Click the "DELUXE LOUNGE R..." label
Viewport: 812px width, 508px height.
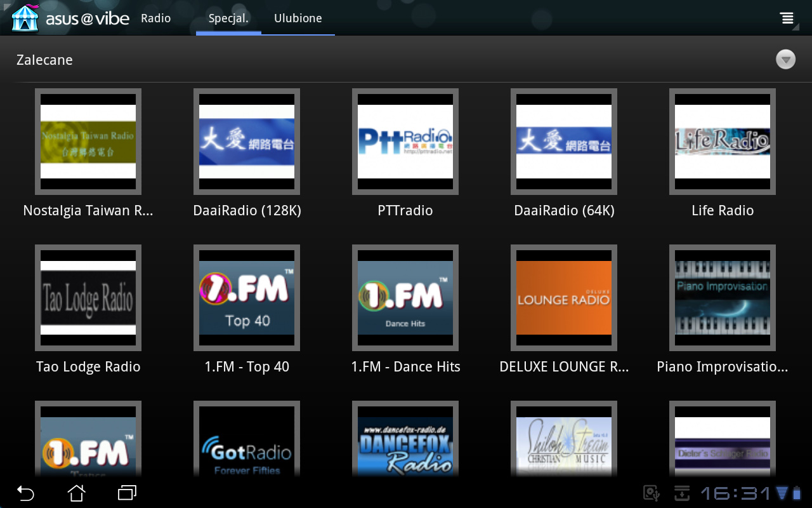(564, 367)
